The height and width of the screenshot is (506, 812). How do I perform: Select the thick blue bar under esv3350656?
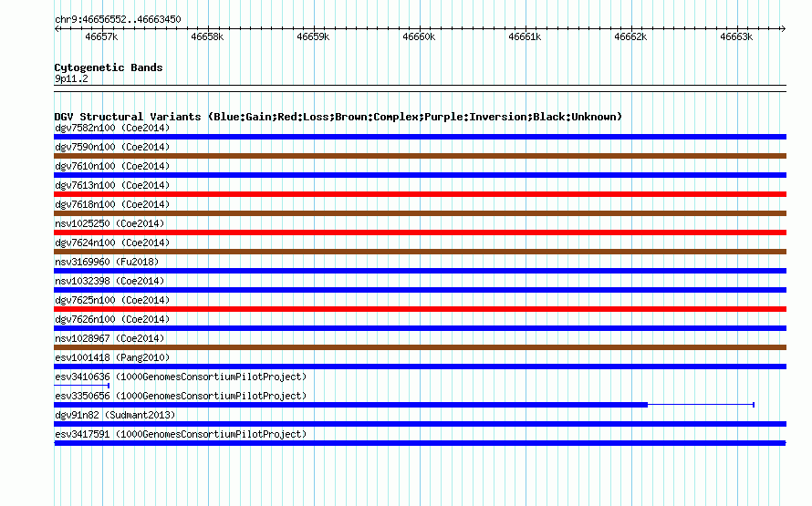pos(350,405)
